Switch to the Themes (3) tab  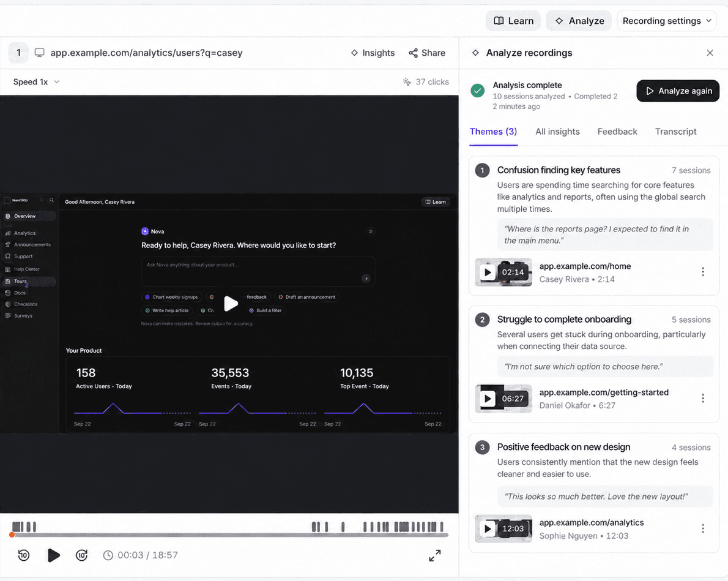click(x=493, y=132)
